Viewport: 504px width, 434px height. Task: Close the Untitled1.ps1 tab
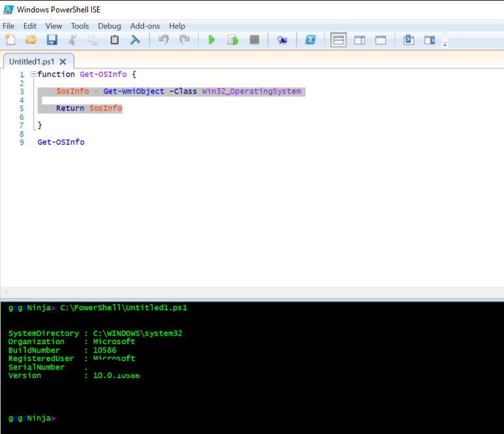[x=63, y=61]
